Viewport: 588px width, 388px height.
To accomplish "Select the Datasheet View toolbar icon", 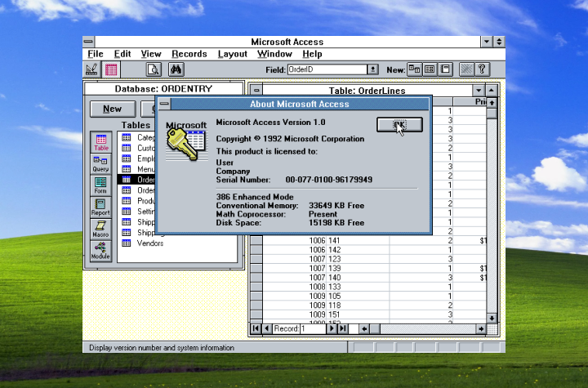I will (111, 69).
